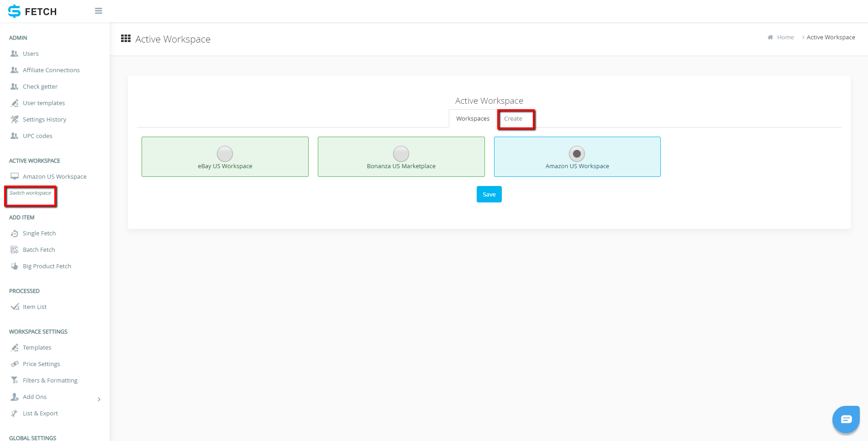This screenshot has width=868, height=441.
Task: Click the Fetch logo icon
Action: coord(14,11)
